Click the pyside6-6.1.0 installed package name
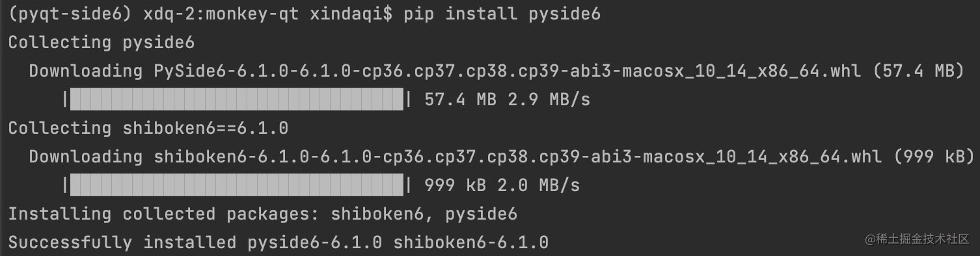 click(314, 243)
